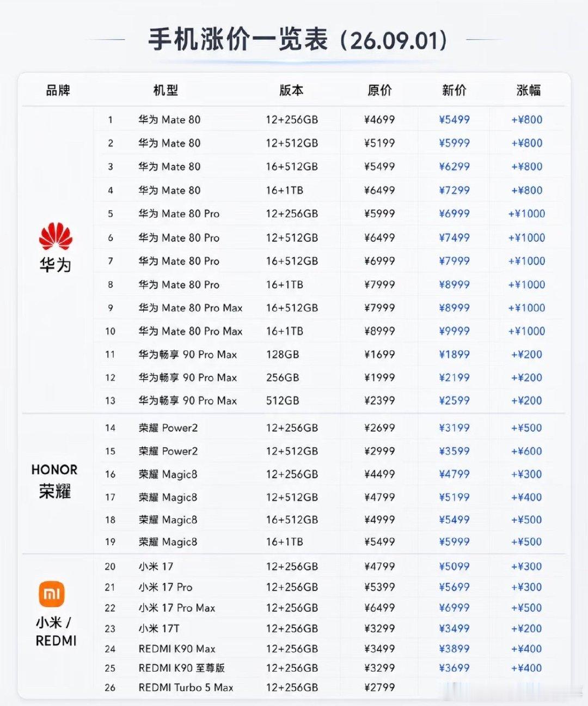This screenshot has height=706, width=588.
Task: Click the 16+1TB version of Magic8 in row 19
Action: click(284, 542)
